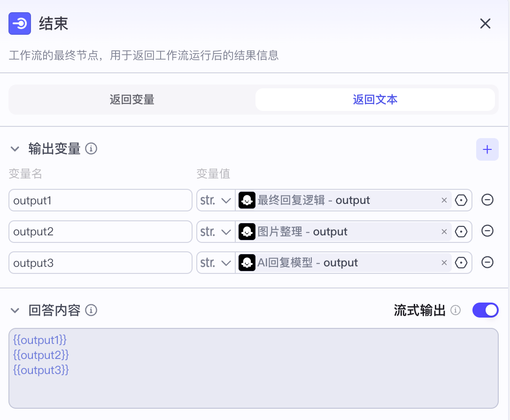Screen dimensions: 510x420
Task: Open the str type dropdown for output2
Action: coord(216,231)
